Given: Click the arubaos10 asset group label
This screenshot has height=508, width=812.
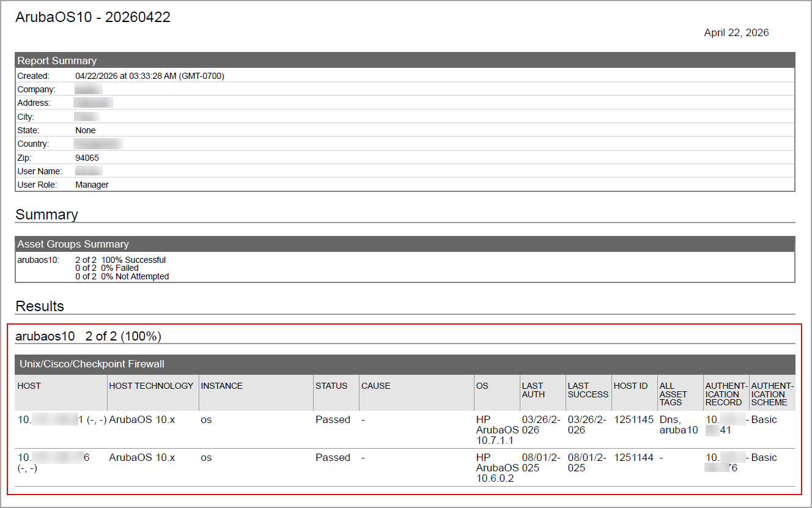Looking at the screenshot, I should [x=38, y=260].
